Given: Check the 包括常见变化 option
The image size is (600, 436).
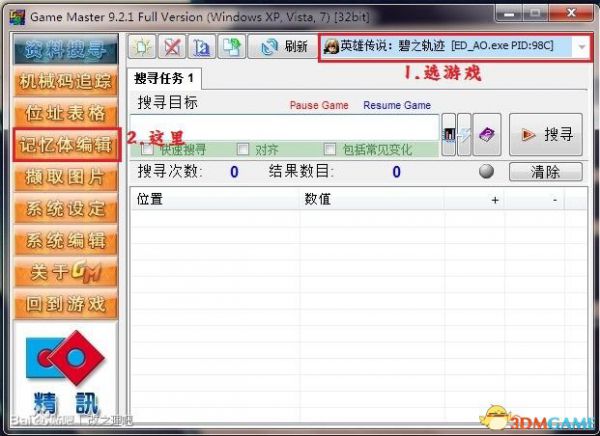Looking at the screenshot, I should [x=331, y=150].
